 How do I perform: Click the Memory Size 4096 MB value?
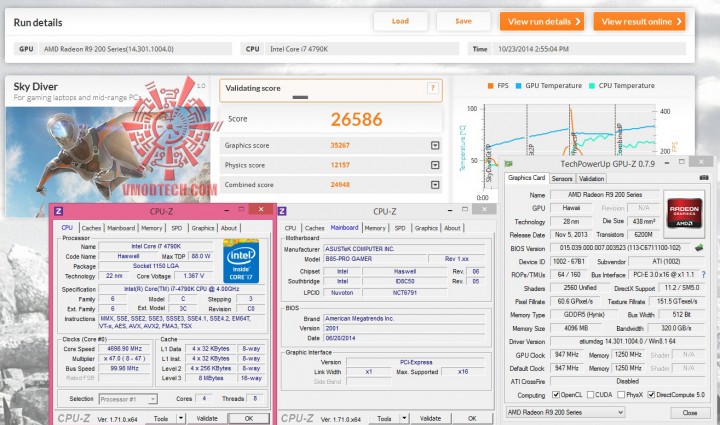click(x=576, y=328)
